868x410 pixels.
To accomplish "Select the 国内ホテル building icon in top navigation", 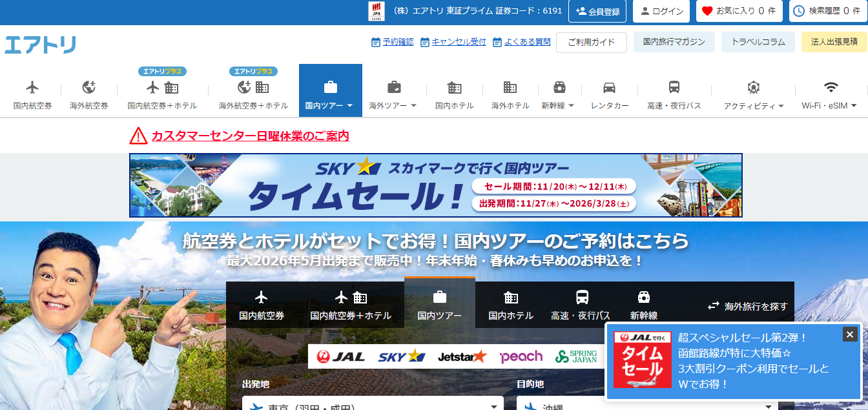I will pyautogui.click(x=454, y=87).
